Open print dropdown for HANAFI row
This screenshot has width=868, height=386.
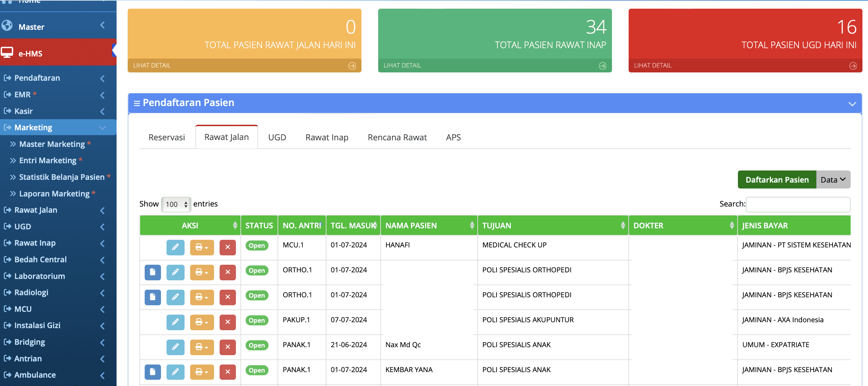(202, 247)
